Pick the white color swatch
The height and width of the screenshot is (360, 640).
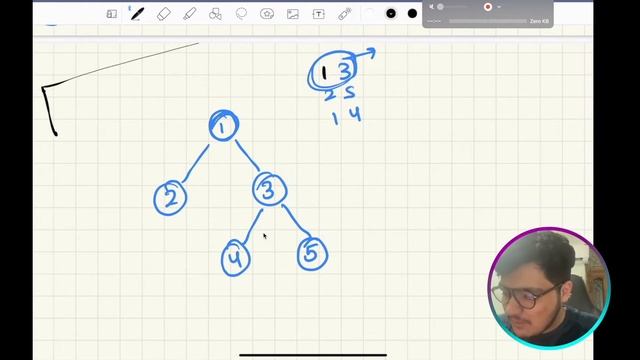tap(369, 14)
